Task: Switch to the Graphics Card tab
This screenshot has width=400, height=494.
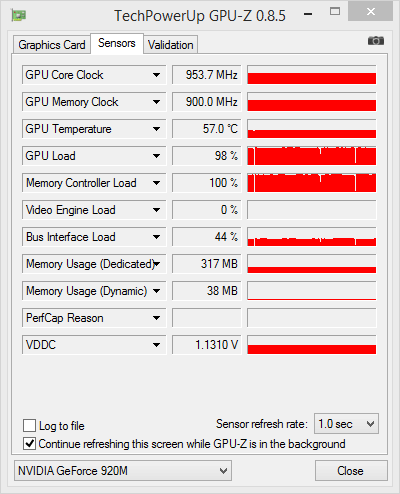Action: 52,45
